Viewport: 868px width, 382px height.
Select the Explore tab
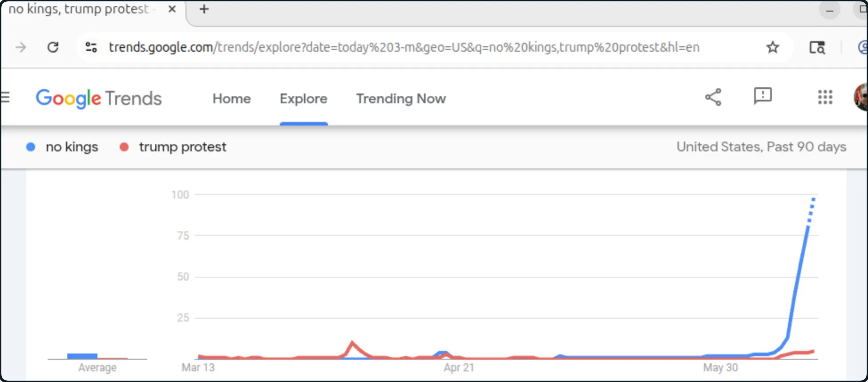click(x=303, y=98)
